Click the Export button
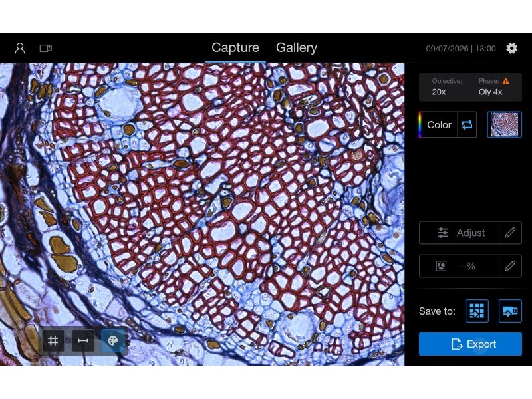The height and width of the screenshot is (399, 532). pyautogui.click(x=470, y=344)
